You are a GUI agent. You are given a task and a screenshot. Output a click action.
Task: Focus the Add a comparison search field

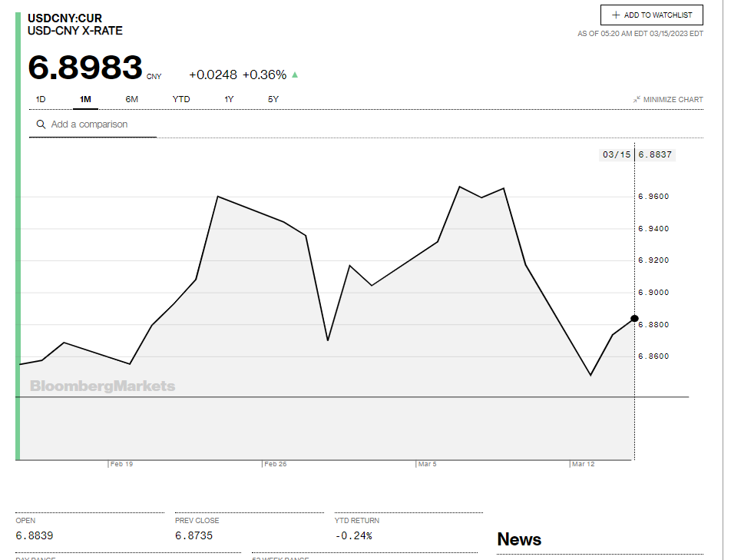100,124
